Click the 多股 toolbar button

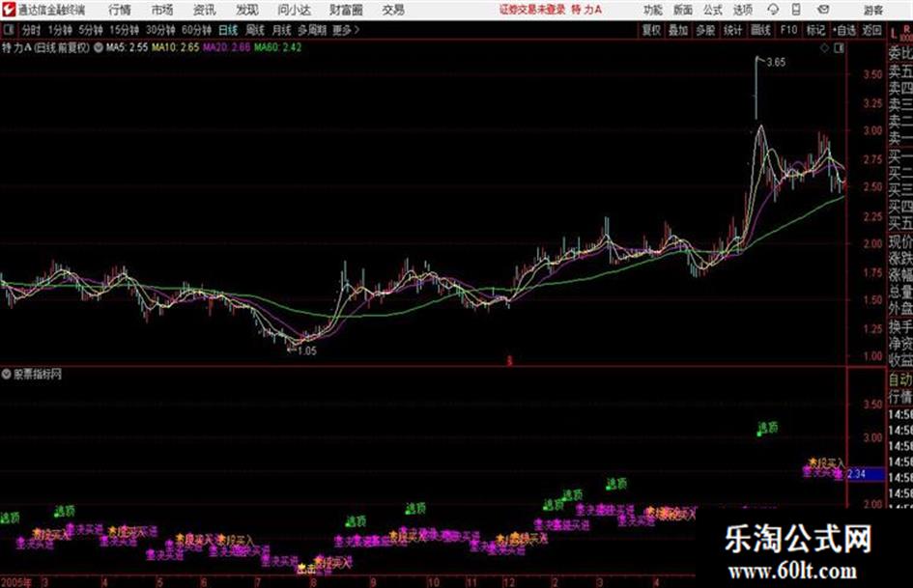click(x=705, y=30)
